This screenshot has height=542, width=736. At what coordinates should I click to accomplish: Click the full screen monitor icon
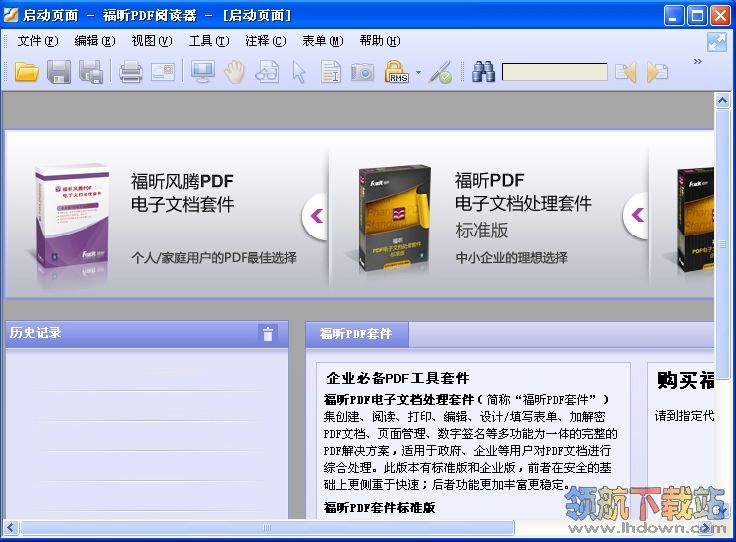coord(203,72)
